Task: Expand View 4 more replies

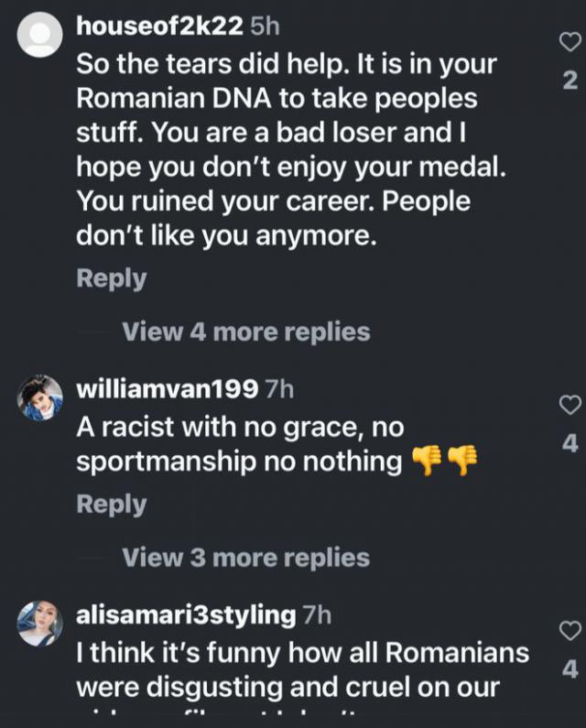Action: (245, 331)
